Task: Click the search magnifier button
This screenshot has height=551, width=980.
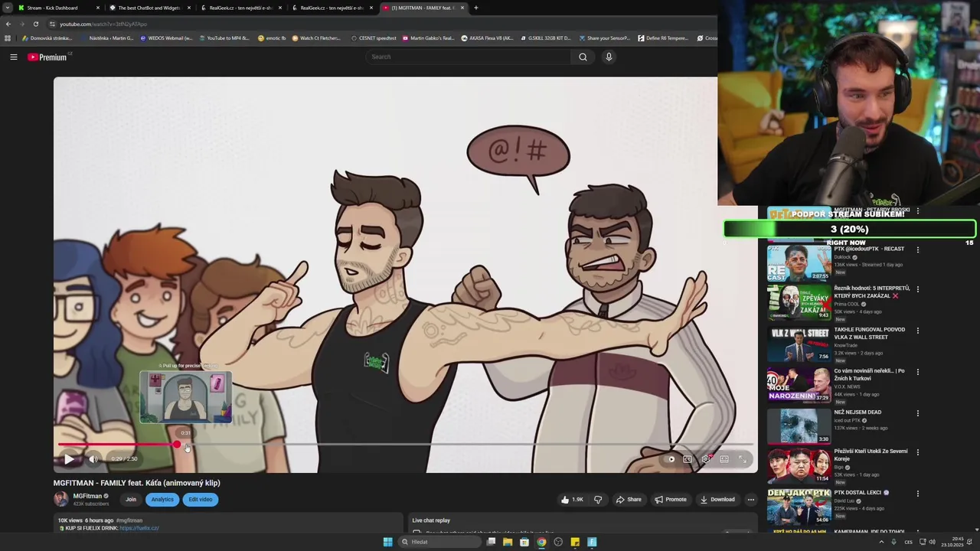Action: 583,57
